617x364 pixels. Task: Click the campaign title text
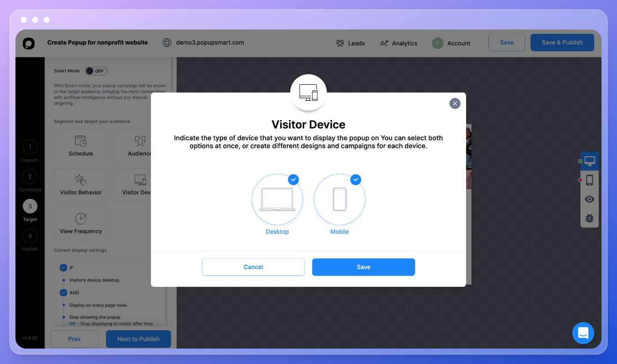(97, 42)
